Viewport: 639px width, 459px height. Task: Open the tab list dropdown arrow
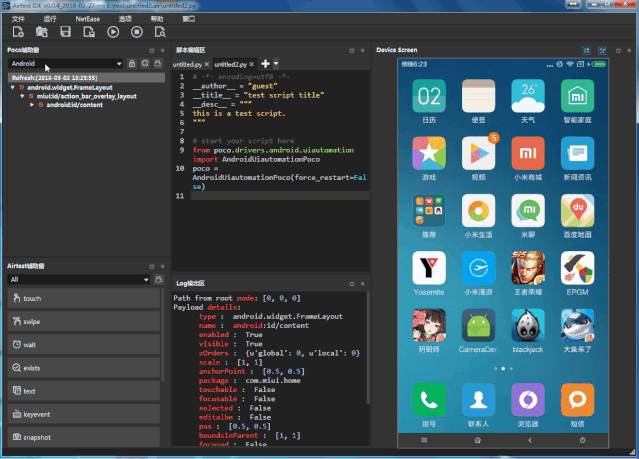tap(276, 64)
